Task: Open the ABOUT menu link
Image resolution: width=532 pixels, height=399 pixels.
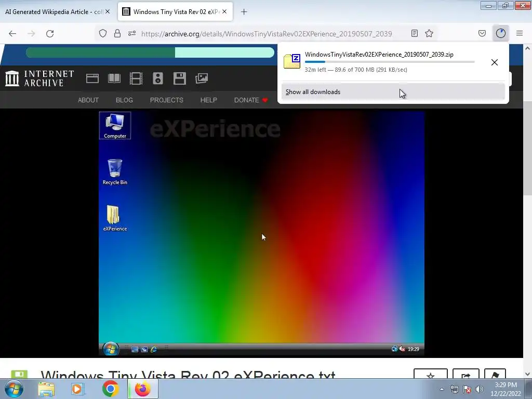Action: click(88, 100)
